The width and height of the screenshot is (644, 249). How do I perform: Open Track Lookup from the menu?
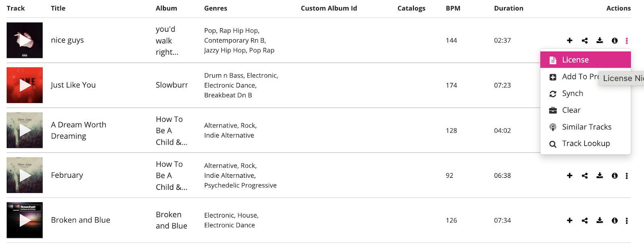586,144
